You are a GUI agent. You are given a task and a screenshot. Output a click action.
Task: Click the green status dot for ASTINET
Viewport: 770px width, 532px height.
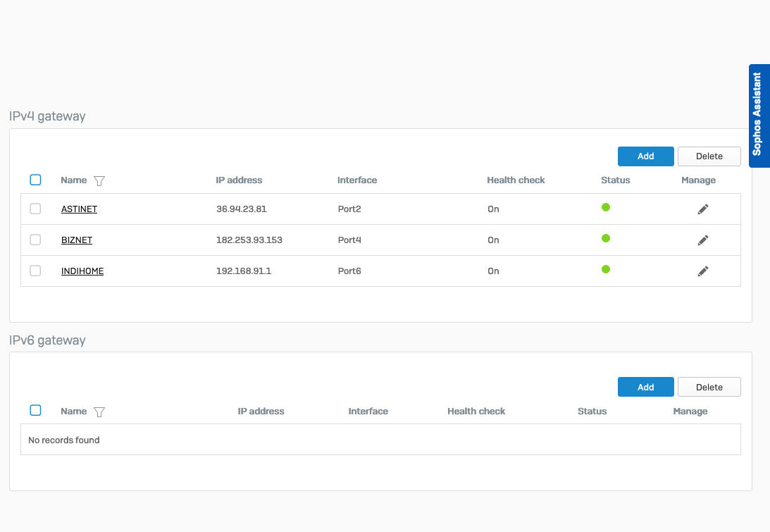coord(605,207)
